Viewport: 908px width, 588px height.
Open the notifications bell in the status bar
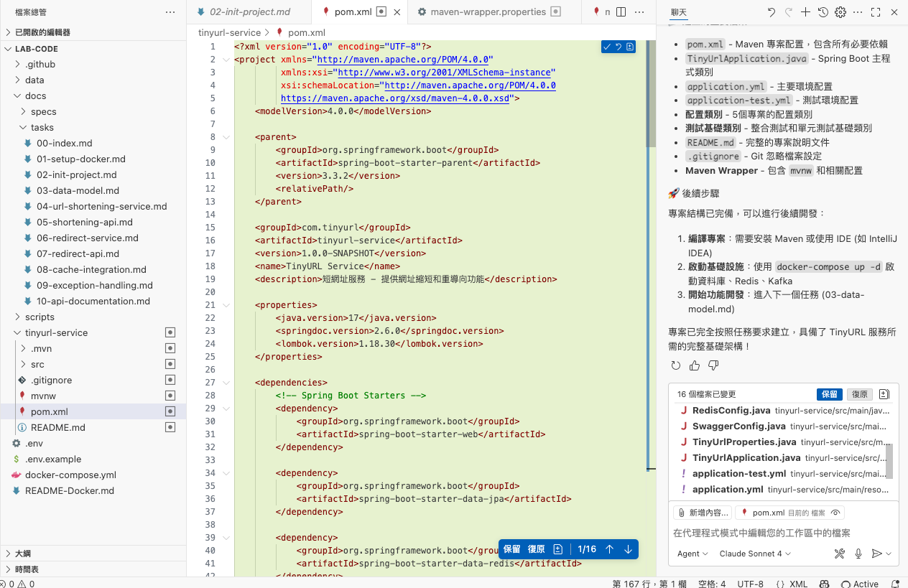894,584
